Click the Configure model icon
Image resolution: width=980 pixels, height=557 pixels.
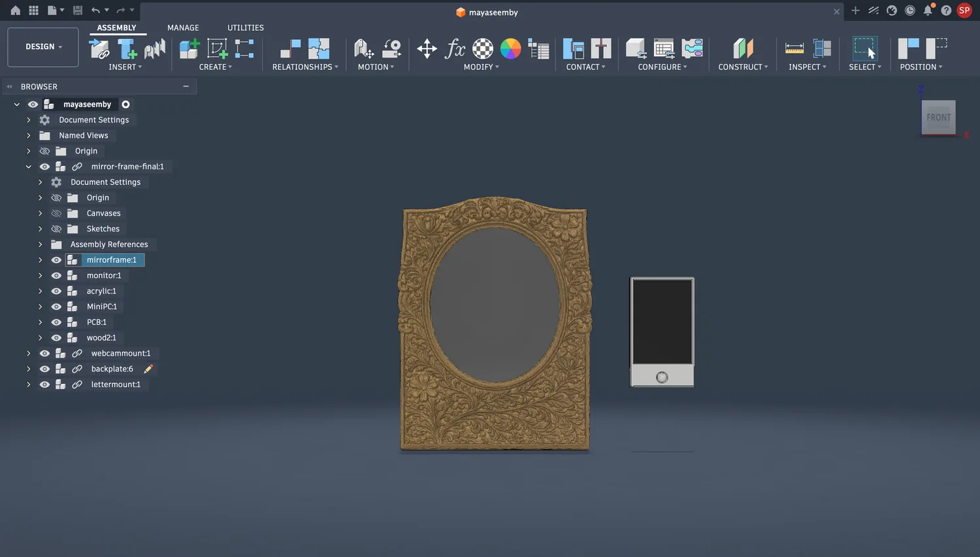click(x=636, y=49)
